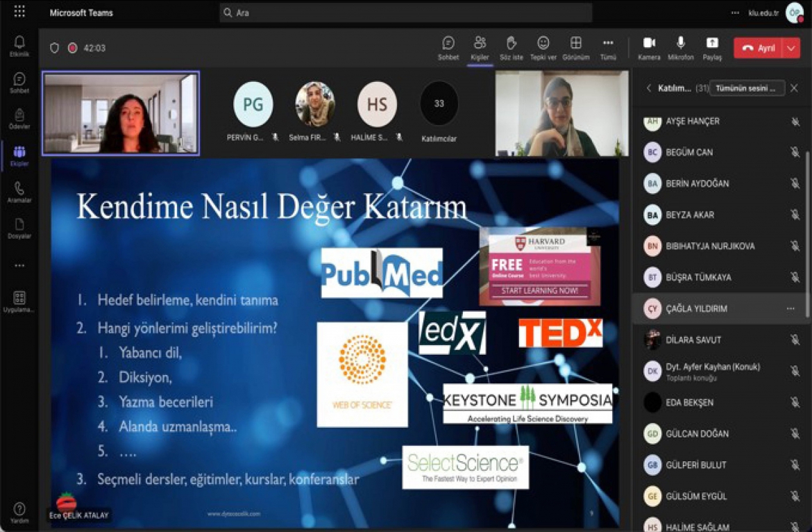812x532 pixels.
Task: Toggle DİLARA SAVUT microphone icon
Action: tap(795, 340)
